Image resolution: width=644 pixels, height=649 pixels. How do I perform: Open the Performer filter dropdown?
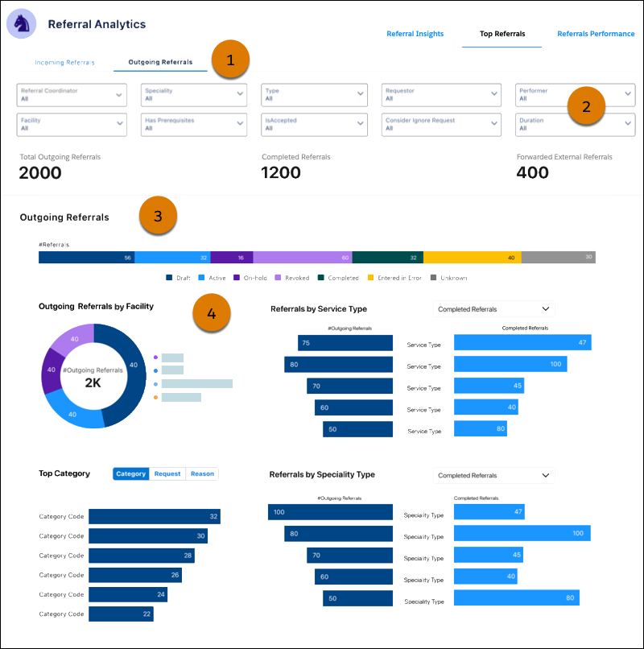coord(575,95)
